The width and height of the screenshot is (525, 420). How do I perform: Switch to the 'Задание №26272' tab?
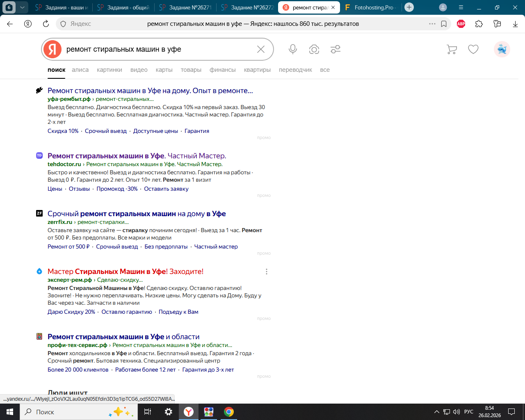[248, 7]
